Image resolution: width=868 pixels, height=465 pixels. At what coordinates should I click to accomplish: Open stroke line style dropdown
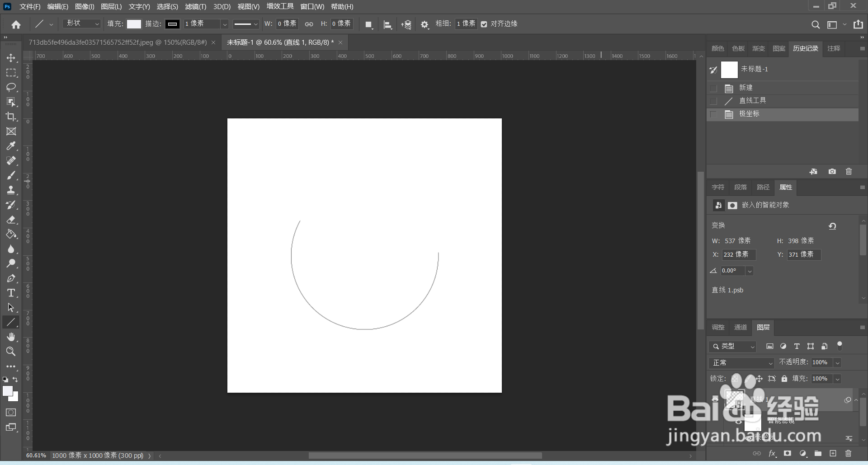(x=246, y=24)
